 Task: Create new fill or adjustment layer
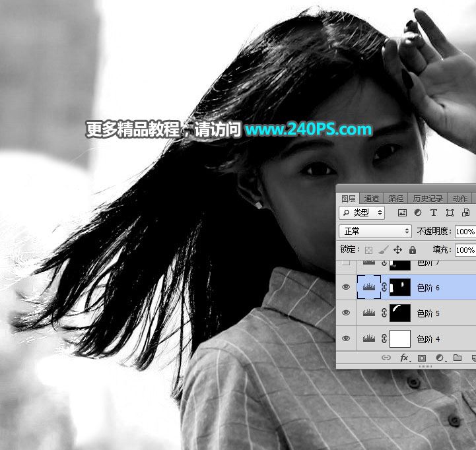[x=440, y=358]
